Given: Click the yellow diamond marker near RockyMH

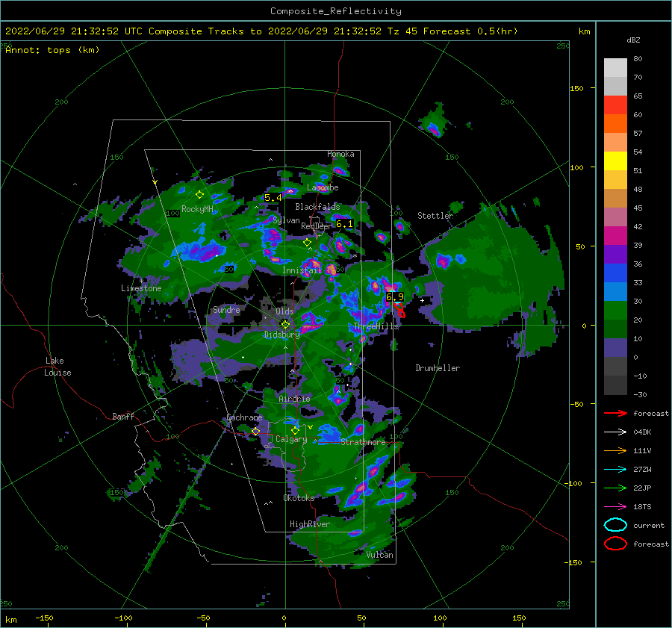Looking at the screenshot, I should pyautogui.click(x=199, y=195).
